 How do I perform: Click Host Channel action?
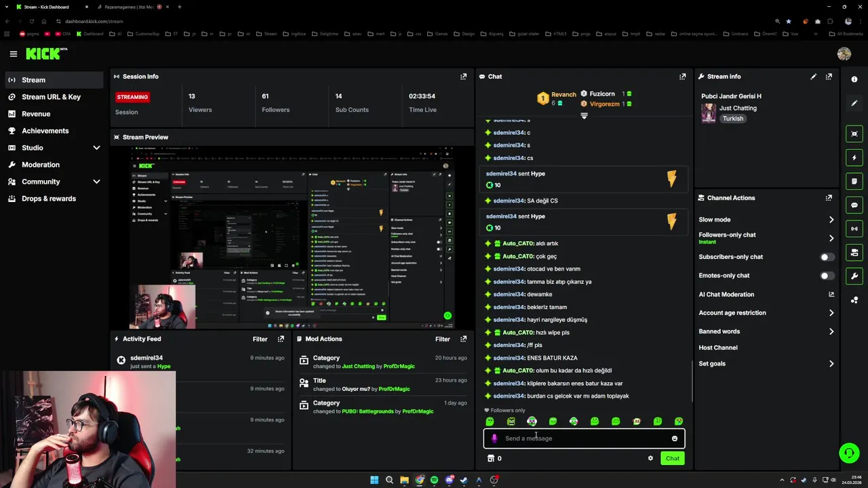click(x=718, y=348)
